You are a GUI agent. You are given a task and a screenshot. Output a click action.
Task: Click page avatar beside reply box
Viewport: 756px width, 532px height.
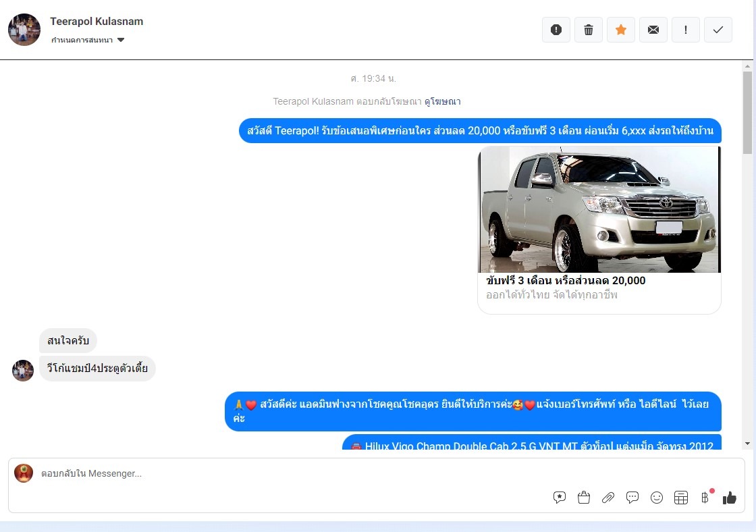24,473
